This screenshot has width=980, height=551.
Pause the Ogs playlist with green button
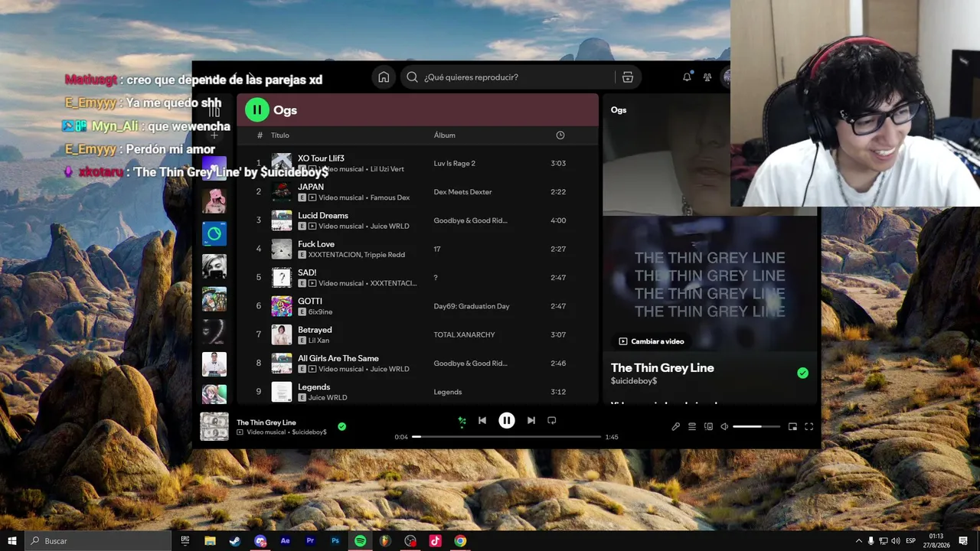tap(257, 110)
